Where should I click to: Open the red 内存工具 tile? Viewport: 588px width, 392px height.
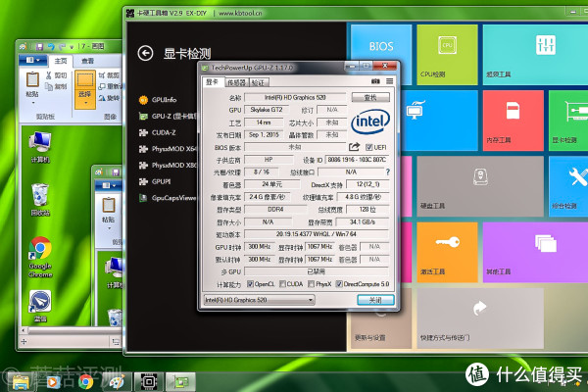click(x=513, y=121)
